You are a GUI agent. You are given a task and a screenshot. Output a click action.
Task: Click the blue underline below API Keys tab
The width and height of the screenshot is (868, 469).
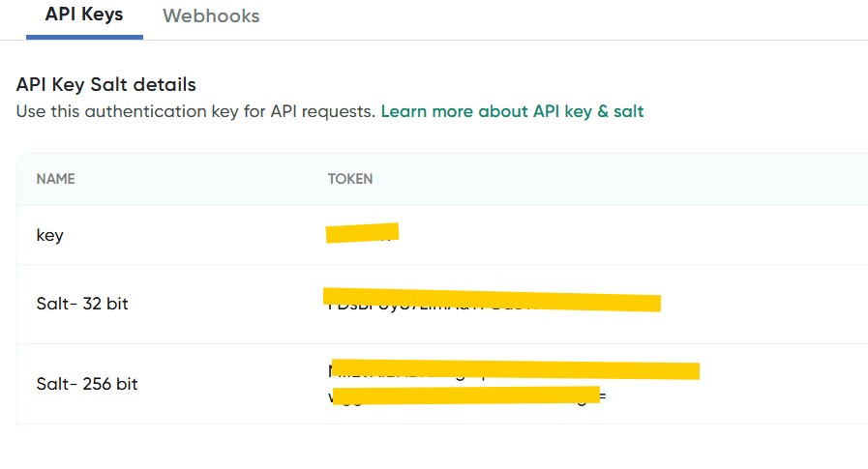coord(85,37)
